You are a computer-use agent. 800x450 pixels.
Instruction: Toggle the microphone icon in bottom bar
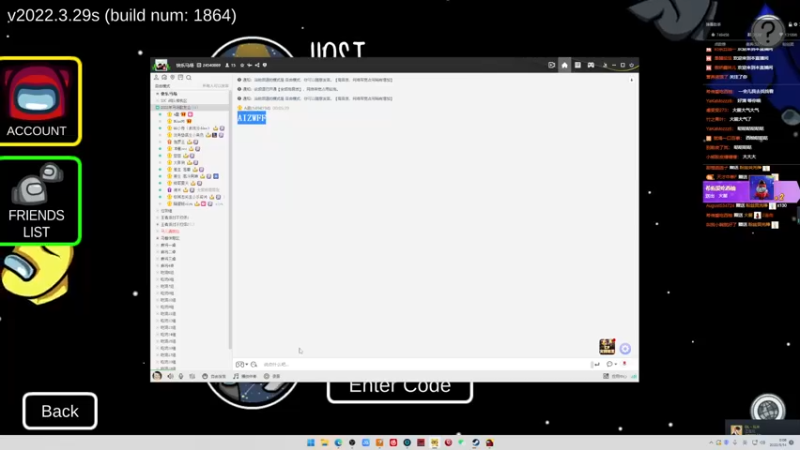(x=181, y=376)
